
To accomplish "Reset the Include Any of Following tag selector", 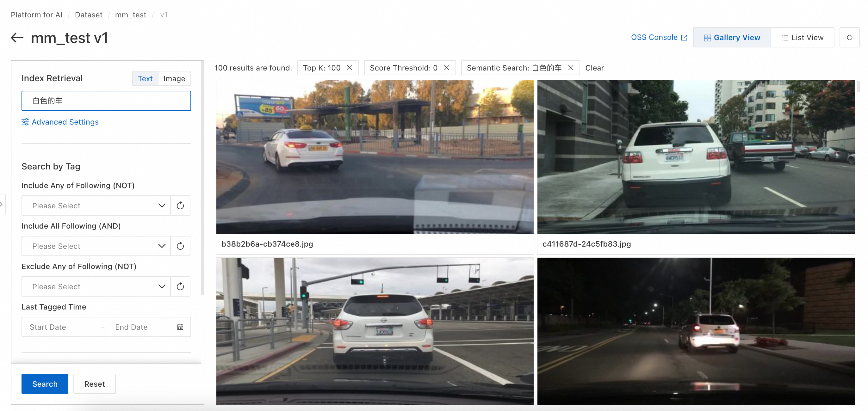I will click(180, 205).
